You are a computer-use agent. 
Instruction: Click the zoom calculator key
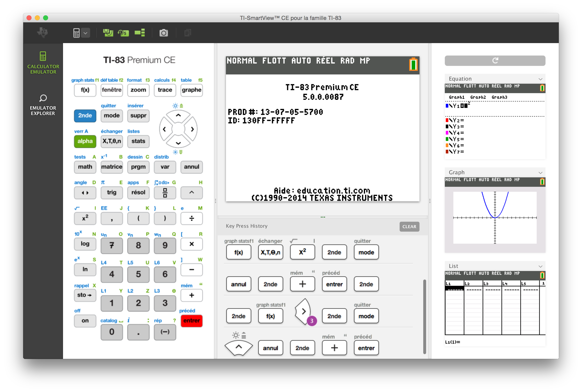click(x=138, y=90)
